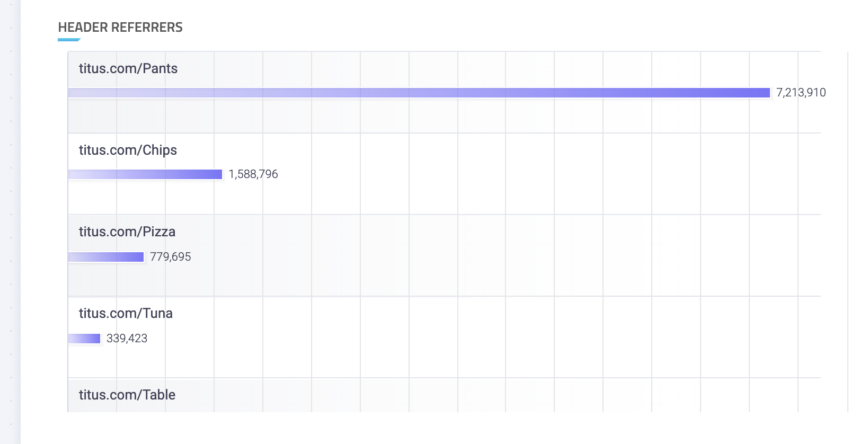Open the titus.com/Pants referrer label
868x444 pixels.
tap(128, 68)
